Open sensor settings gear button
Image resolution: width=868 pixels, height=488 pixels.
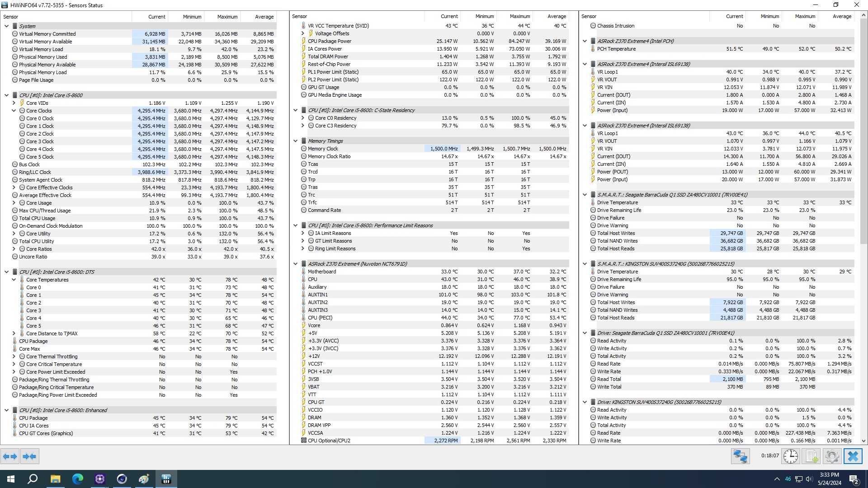click(832, 456)
